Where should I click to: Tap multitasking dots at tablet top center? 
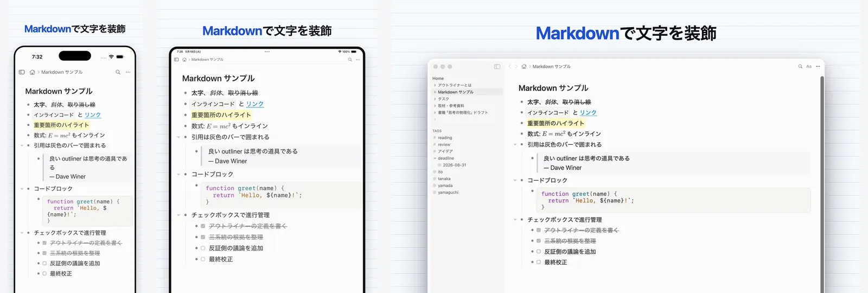tap(267, 52)
